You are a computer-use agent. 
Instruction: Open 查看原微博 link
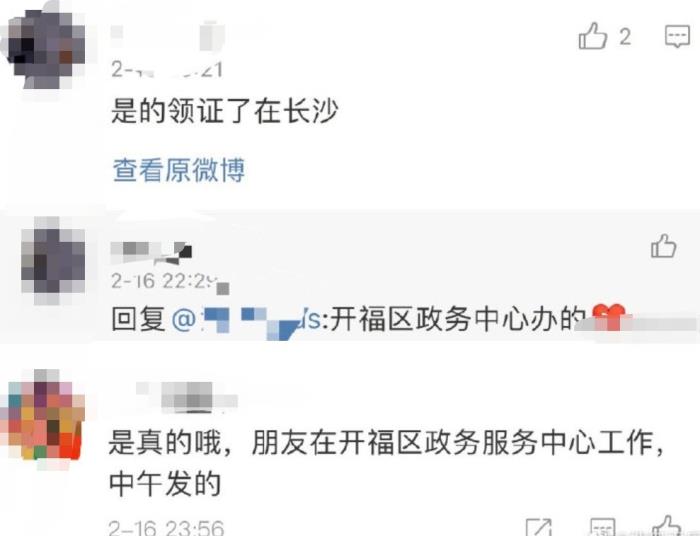coord(179,170)
